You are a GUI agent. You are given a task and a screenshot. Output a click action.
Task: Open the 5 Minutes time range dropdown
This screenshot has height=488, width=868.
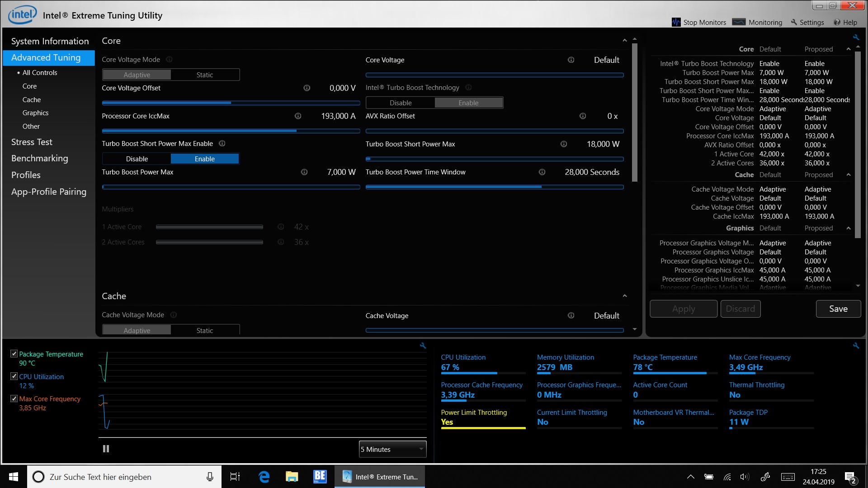tap(392, 449)
